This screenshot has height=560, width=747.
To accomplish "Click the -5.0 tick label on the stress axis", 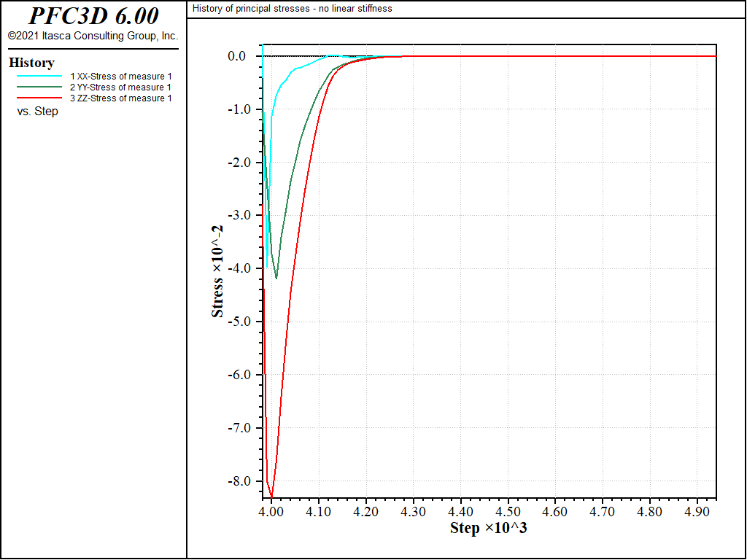I will click(241, 322).
